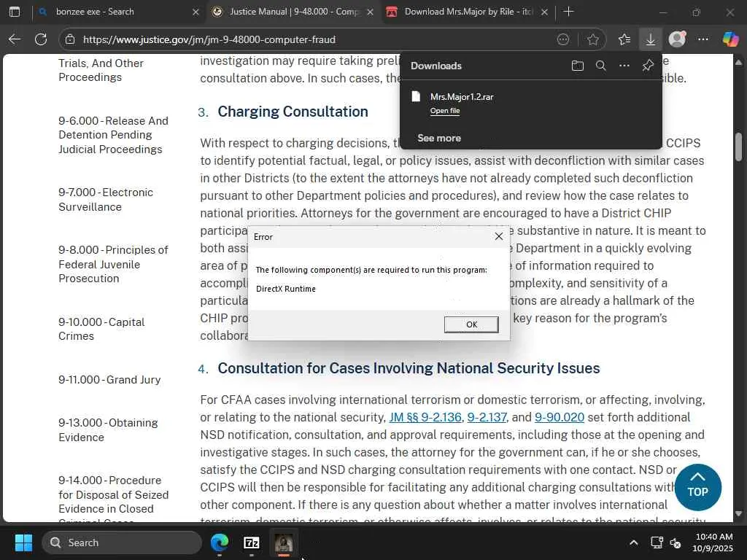Viewport: 747px width, 560px height.
Task: Pin the Downloads panel
Action: tap(648, 66)
